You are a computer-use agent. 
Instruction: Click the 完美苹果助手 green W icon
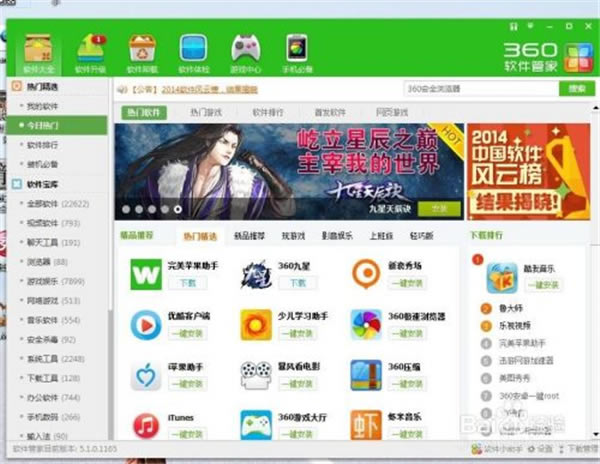click(x=146, y=274)
